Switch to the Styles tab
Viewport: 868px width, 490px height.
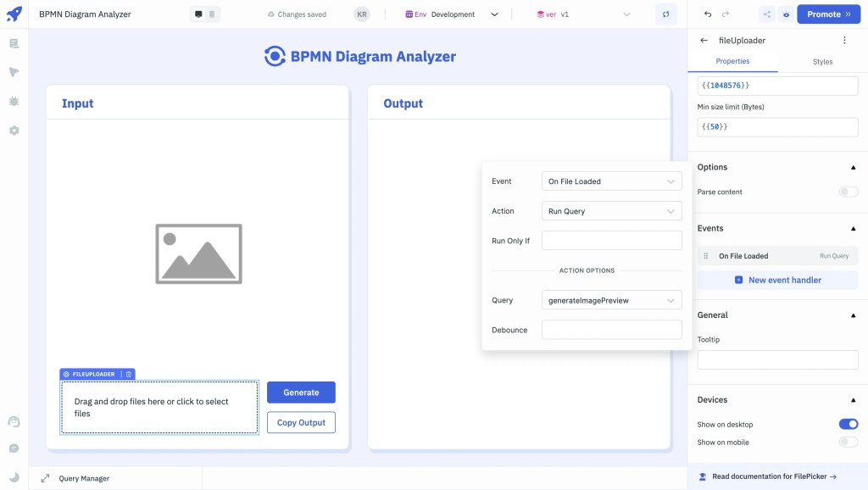click(821, 61)
